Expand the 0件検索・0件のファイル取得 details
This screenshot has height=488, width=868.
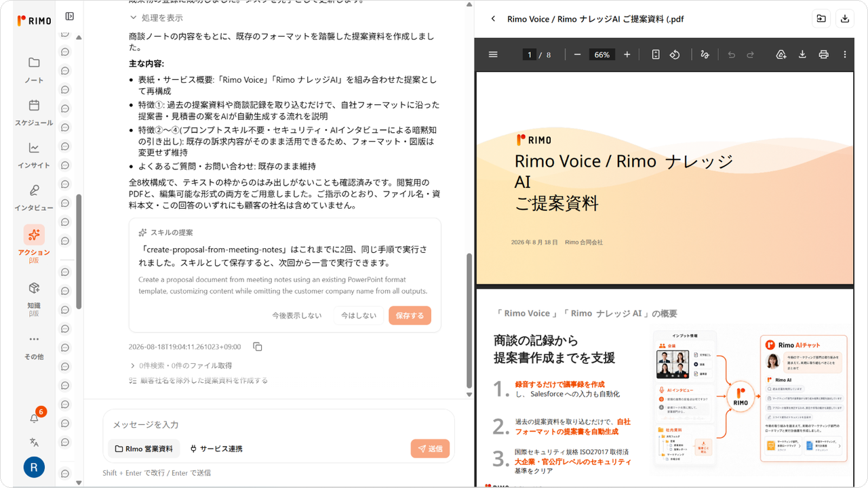click(180, 365)
